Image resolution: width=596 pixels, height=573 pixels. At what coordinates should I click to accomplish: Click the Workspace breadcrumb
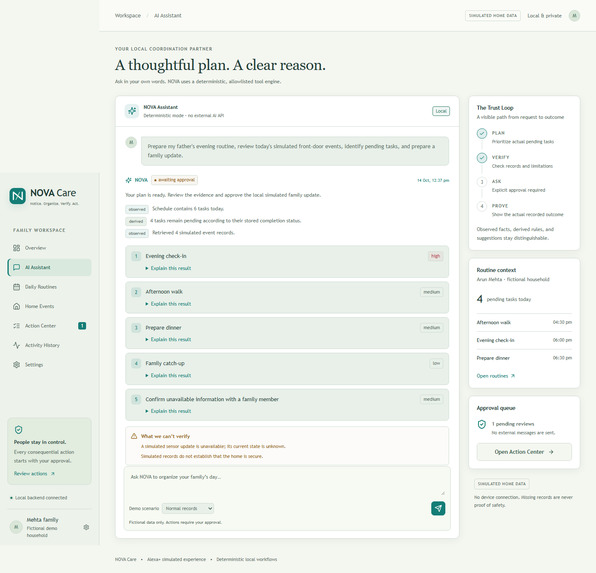pos(128,16)
